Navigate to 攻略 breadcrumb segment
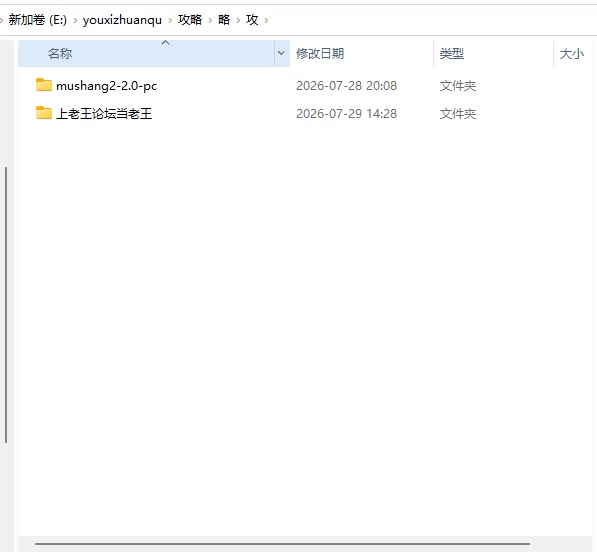The height and width of the screenshot is (555, 597). pyautogui.click(x=190, y=19)
